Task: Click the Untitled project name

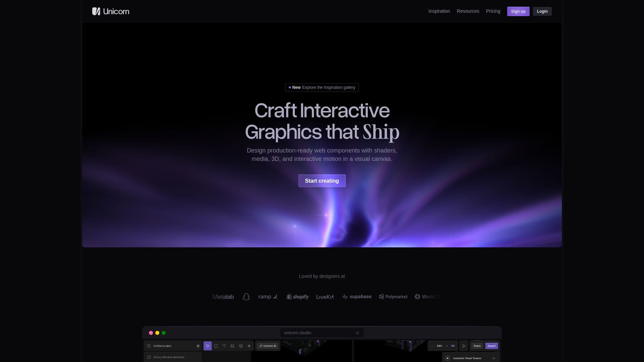Action: pos(162,346)
